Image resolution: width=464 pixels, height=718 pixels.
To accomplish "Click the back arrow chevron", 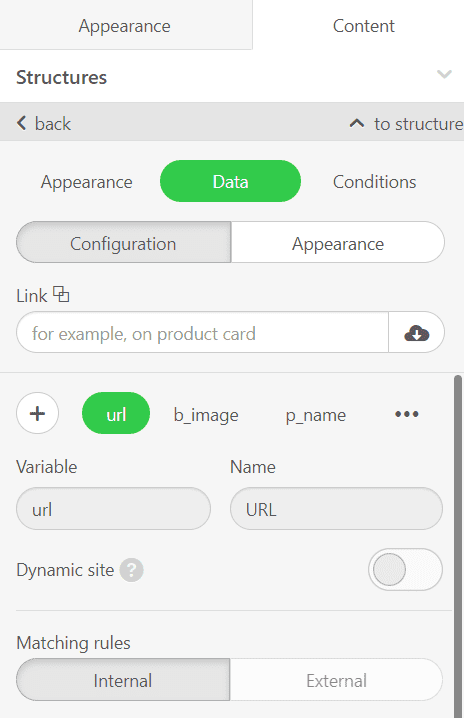I will coord(22,123).
